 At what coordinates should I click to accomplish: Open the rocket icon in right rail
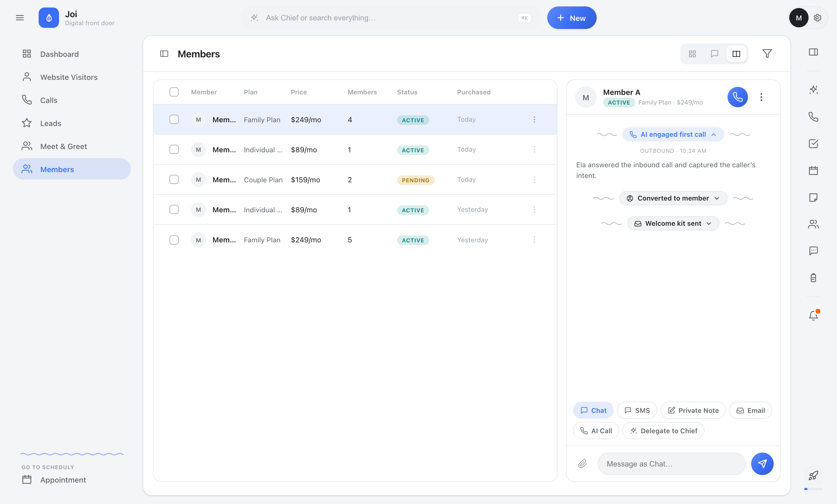click(x=813, y=475)
